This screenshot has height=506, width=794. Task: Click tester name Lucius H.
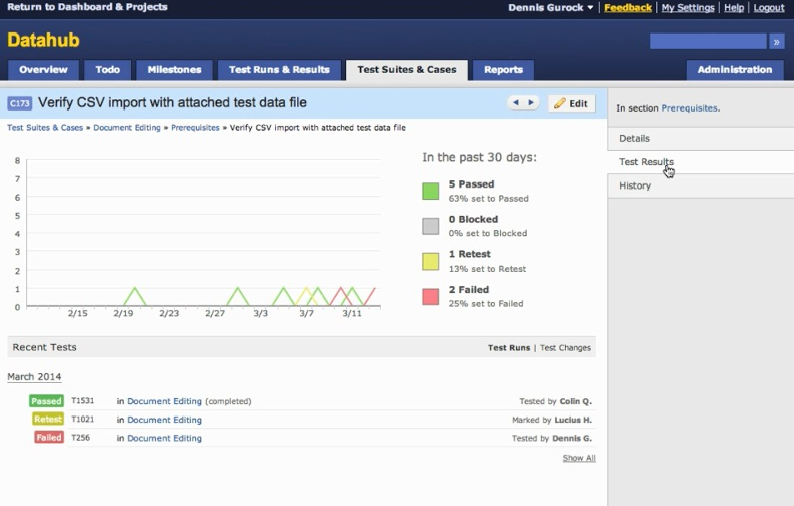573,420
